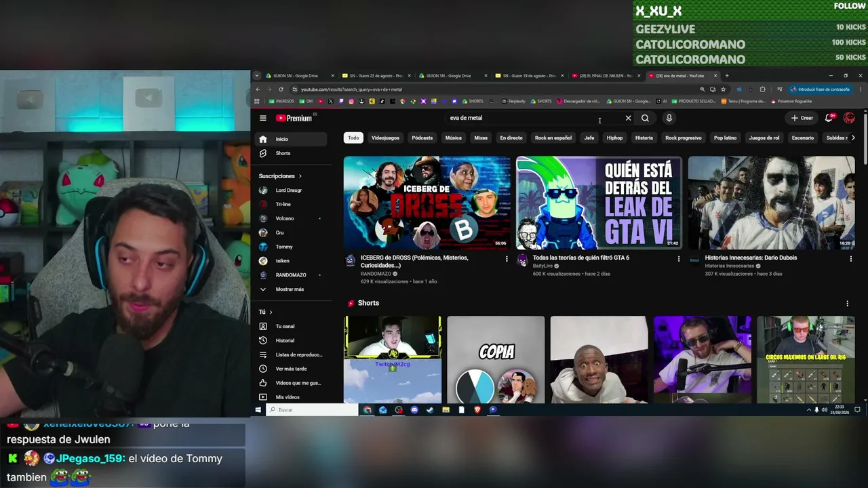Open the Windows Start menu
The height and width of the screenshot is (488, 868).
tap(258, 410)
